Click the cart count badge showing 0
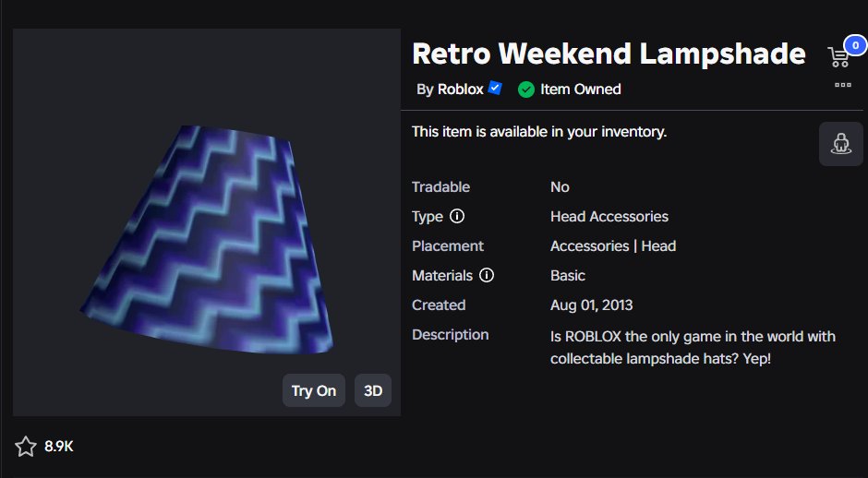 click(855, 45)
